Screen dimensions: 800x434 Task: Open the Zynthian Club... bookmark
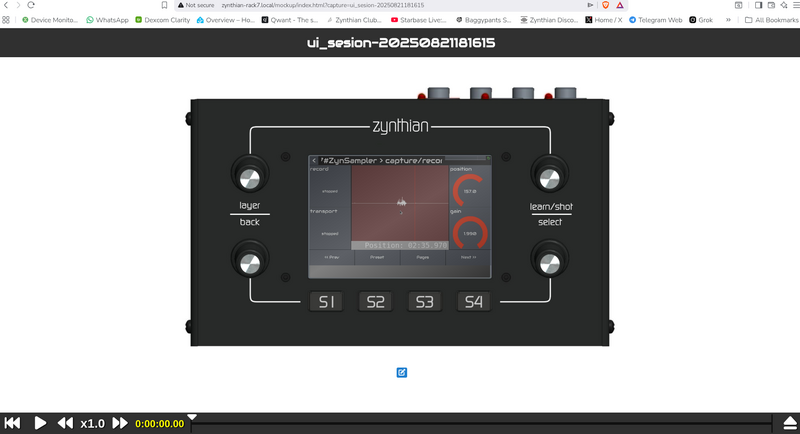point(354,20)
